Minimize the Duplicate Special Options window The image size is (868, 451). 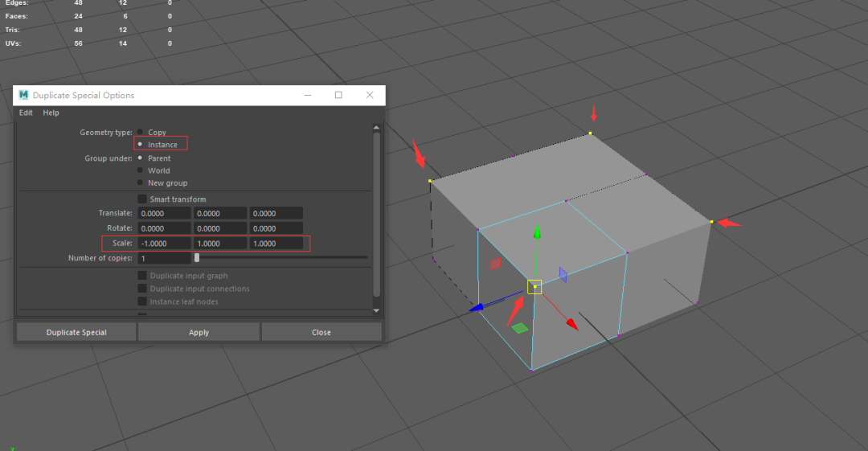point(308,96)
